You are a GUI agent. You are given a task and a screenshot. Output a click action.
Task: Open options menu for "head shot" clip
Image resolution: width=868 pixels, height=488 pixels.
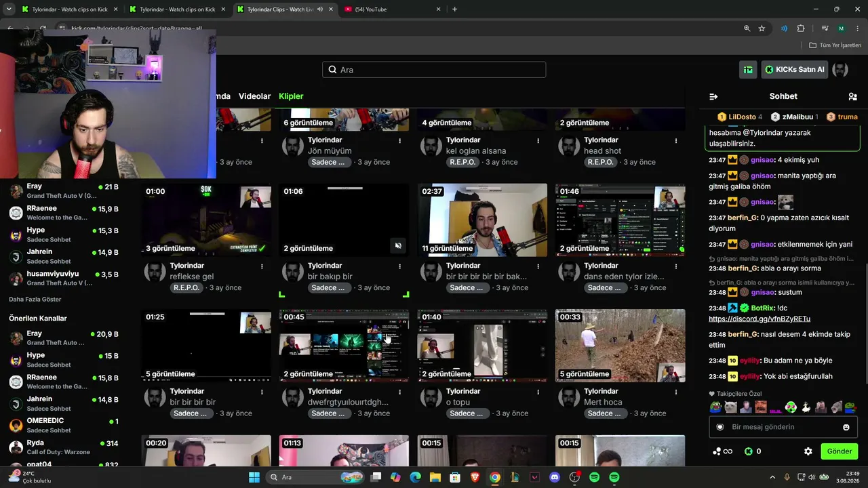tap(676, 141)
